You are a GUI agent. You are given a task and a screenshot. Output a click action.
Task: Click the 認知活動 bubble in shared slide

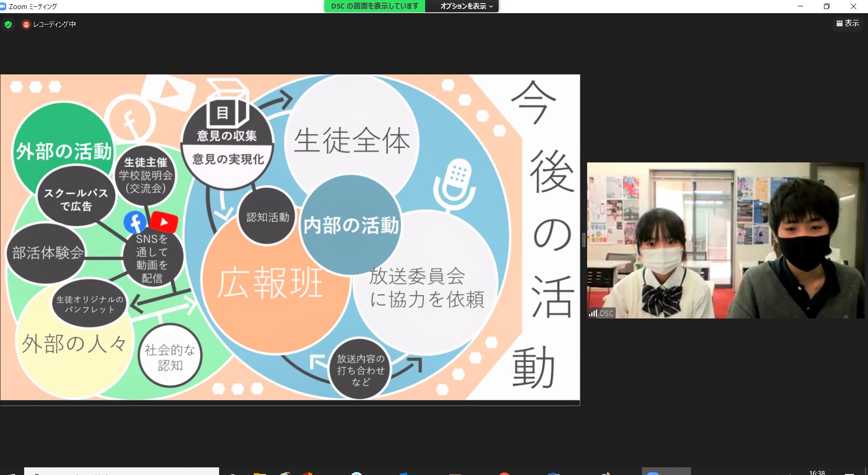(x=268, y=217)
